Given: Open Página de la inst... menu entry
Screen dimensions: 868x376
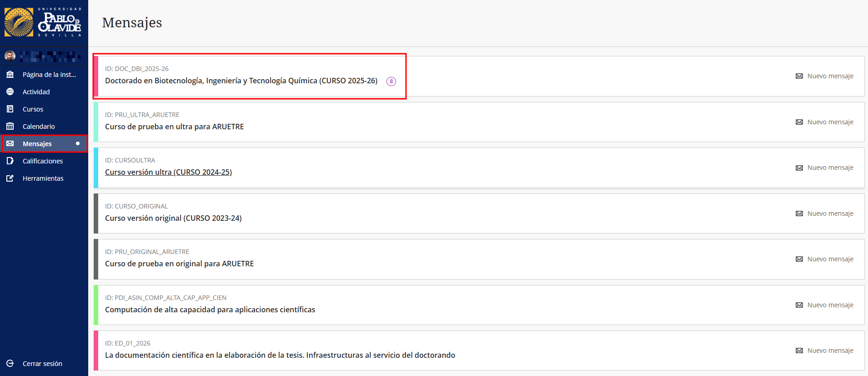Looking at the screenshot, I should pyautogui.click(x=49, y=75).
